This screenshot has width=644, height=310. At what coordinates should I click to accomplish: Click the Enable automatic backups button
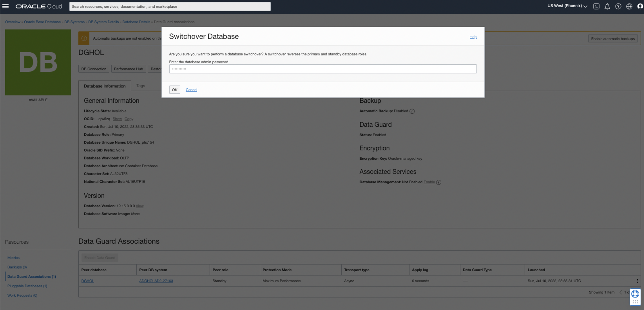pos(613,38)
